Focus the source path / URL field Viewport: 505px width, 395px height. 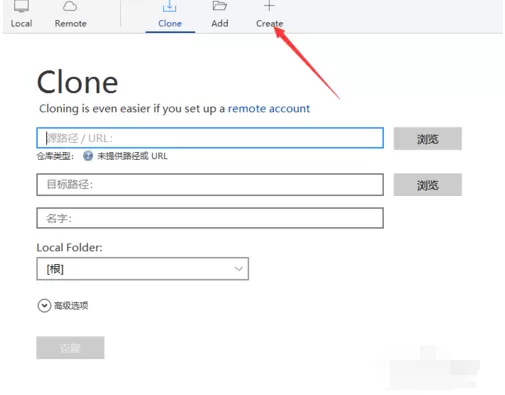pyautogui.click(x=210, y=138)
